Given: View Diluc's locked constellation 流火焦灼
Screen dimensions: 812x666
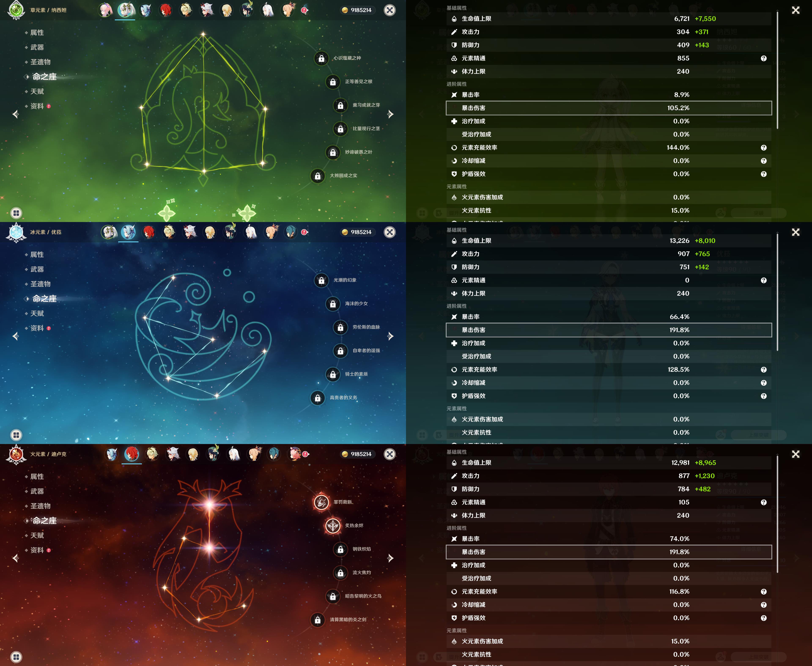Looking at the screenshot, I should pos(340,573).
